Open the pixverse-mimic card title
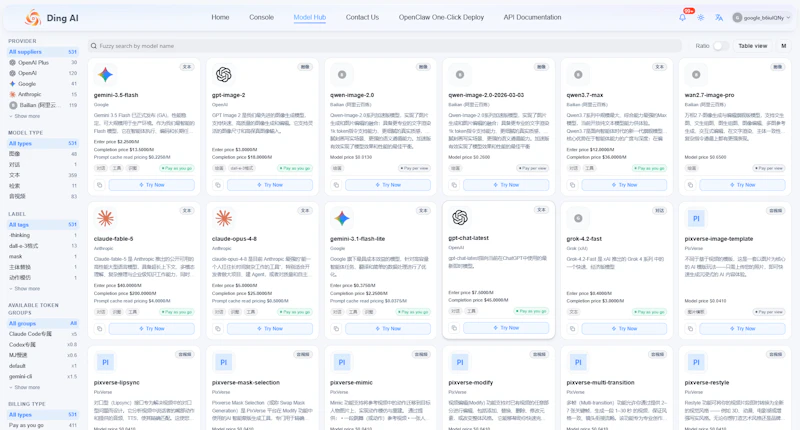Screen dimensions: 800x430 pyautogui.click(x=352, y=383)
